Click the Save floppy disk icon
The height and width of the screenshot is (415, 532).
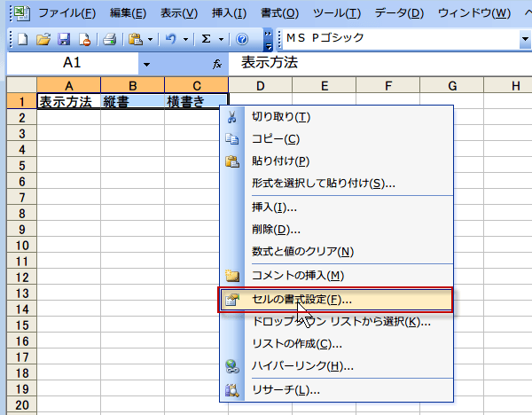tap(64, 39)
